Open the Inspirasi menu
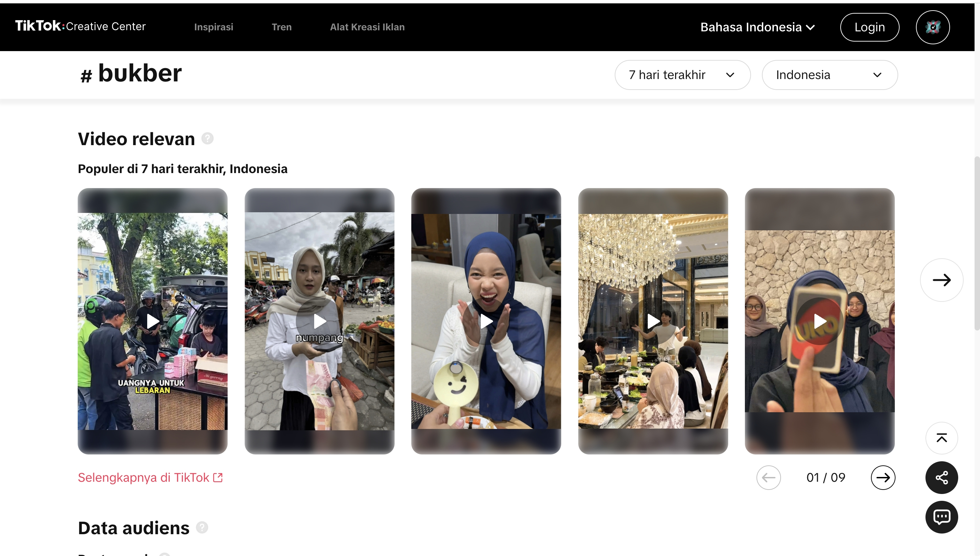 point(214,27)
